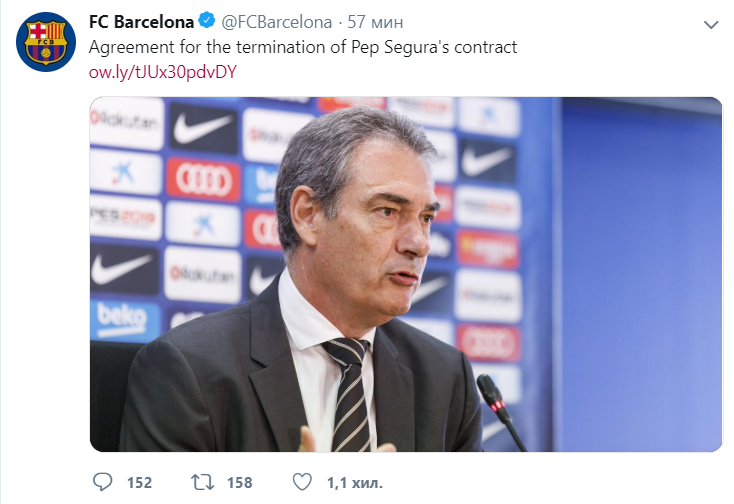Click the 158 retweets count
Screen dimensions: 734x504
pyautogui.click(x=240, y=482)
